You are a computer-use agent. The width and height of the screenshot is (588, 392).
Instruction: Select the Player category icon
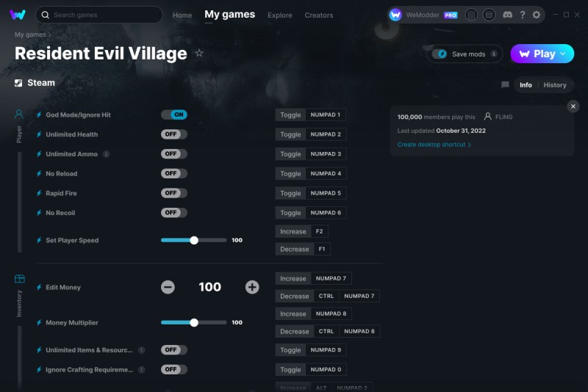click(19, 114)
